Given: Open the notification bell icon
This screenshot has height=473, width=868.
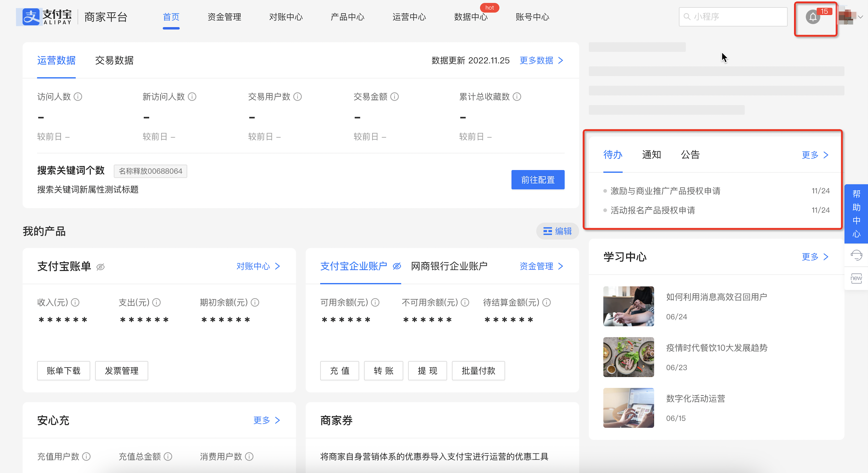Looking at the screenshot, I should [x=813, y=17].
